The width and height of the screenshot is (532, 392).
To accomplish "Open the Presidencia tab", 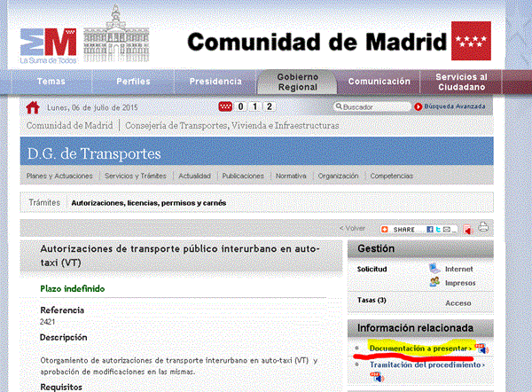I will (x=215, y=82).
